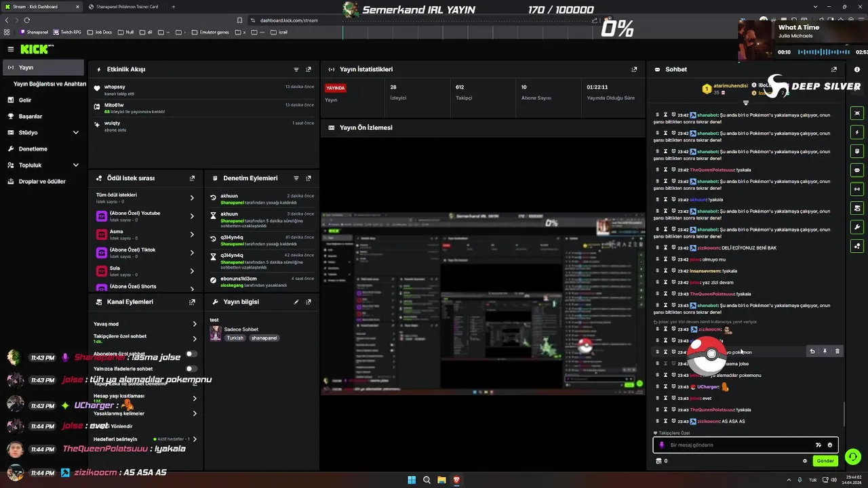Pop out the Yayın İstatistikleri panel
868x488 pixels.
[x=634, y=69]
